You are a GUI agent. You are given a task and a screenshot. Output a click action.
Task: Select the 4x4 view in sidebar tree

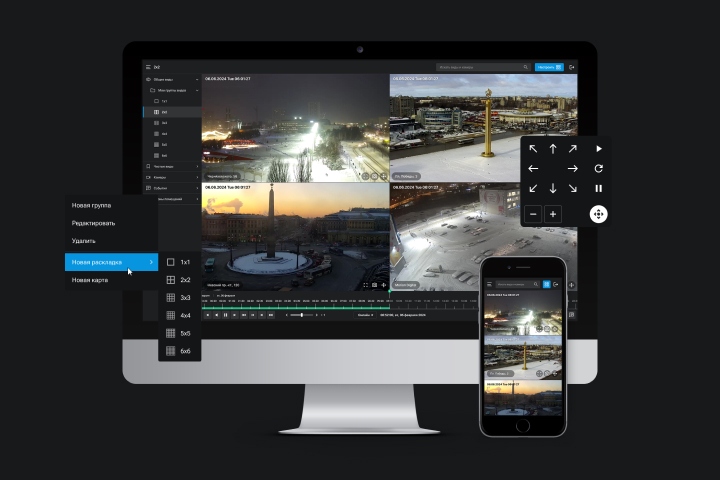172,134
